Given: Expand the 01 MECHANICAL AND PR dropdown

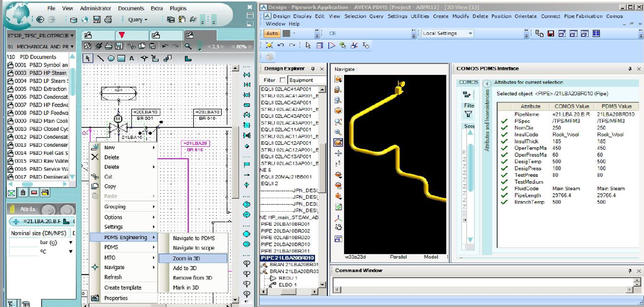Looking at the screenshot, I should point(72,47).
